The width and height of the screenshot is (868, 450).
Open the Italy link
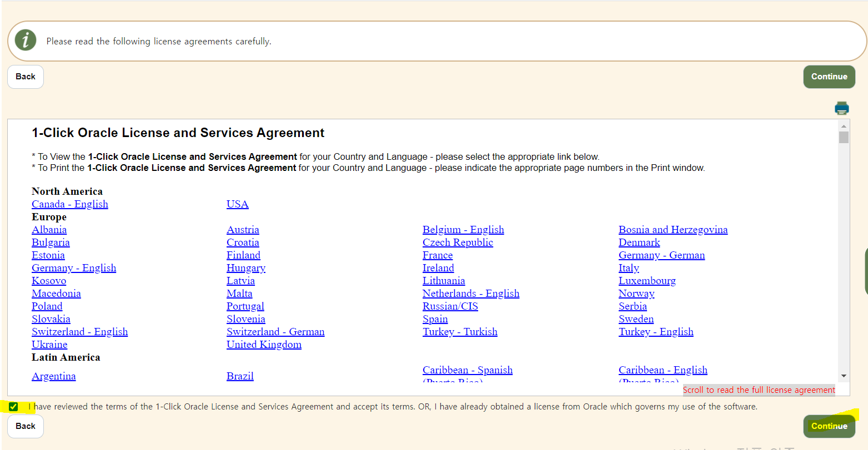[x=629, y=268]
